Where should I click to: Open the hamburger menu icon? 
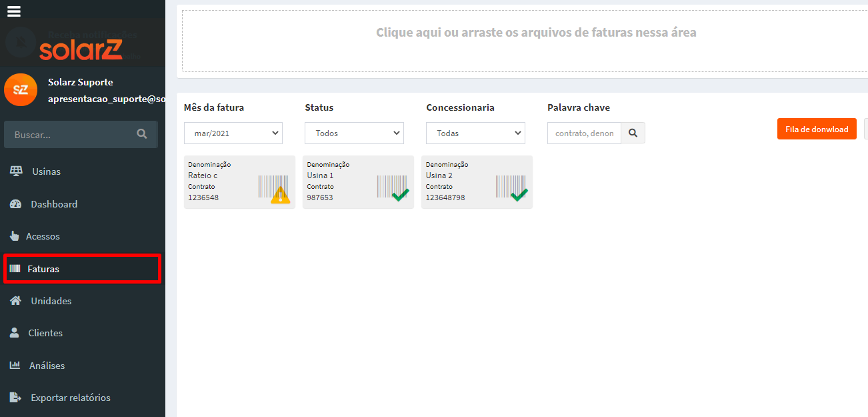pos(14,11)
